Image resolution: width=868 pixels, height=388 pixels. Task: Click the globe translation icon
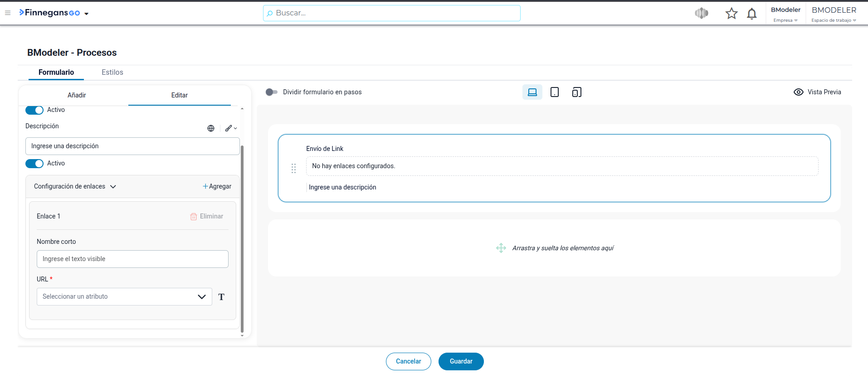[x=211, y=128]
